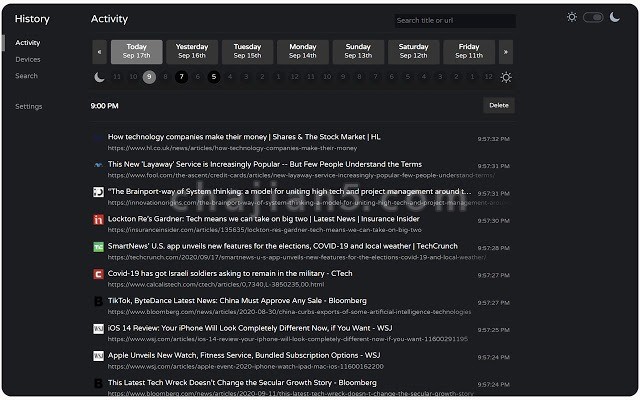Image resolution: width=640 pixels, height=400 pixels.
Task: Click the sun icon on the hour timeline
Action: [506, 77]
